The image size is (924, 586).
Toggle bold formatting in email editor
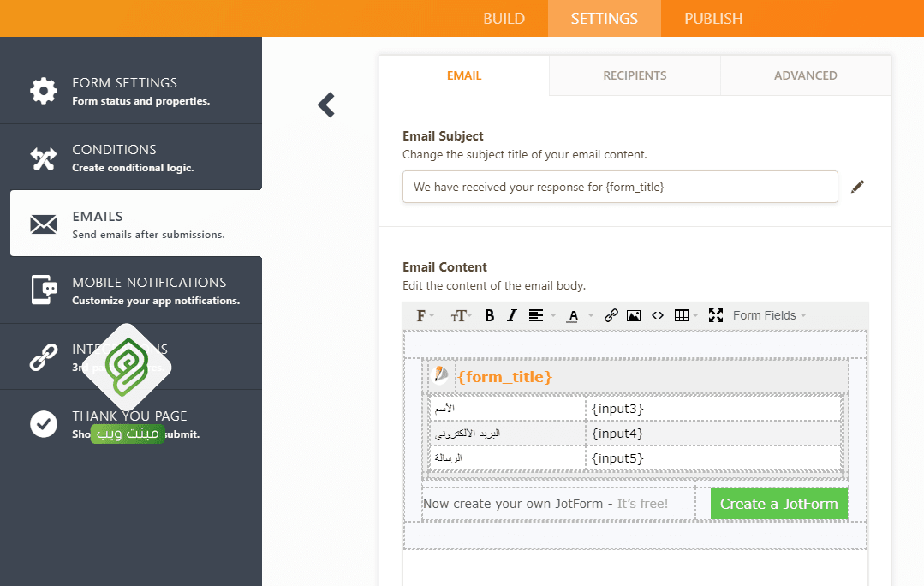489,315
